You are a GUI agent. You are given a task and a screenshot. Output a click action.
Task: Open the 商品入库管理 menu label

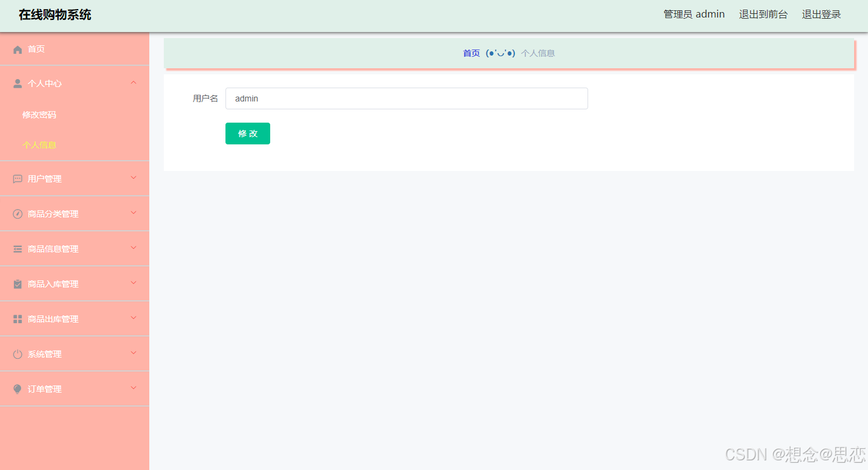(x=53, y=284)
